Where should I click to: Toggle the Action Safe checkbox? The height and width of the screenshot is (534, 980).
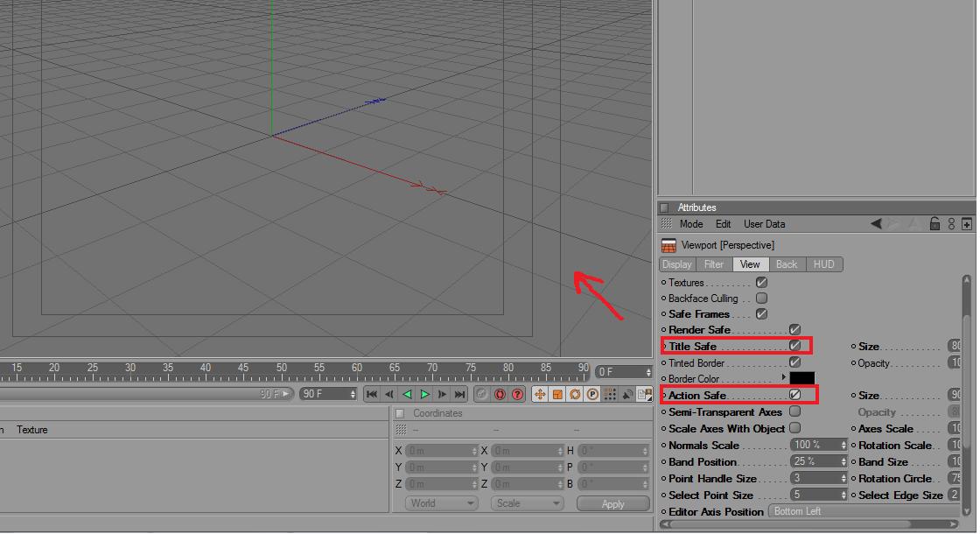tap(795, 395)
